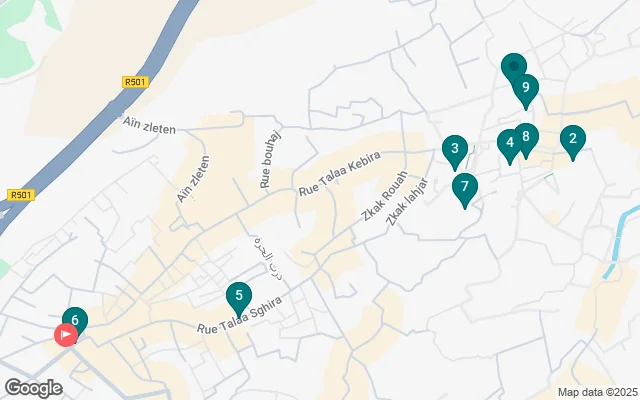Click map pin number 5

click(x=239, y=299)
